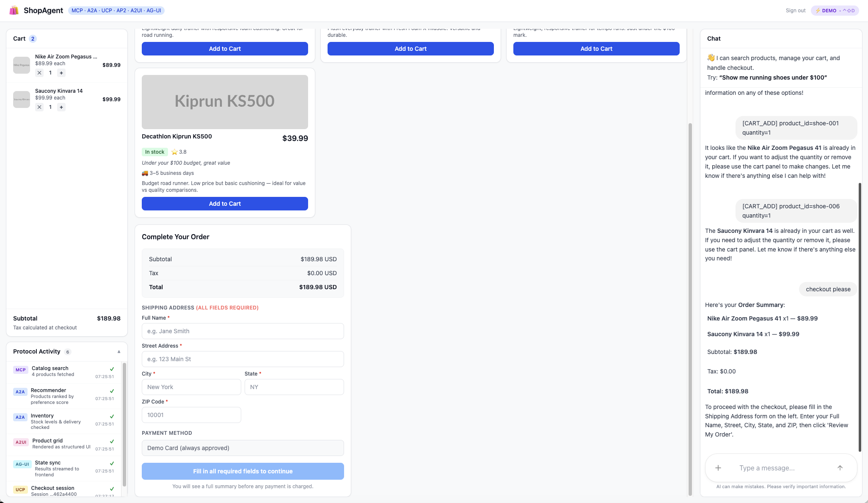Add Decathlon Kiprun KS500 to cart

coord(225,204)
